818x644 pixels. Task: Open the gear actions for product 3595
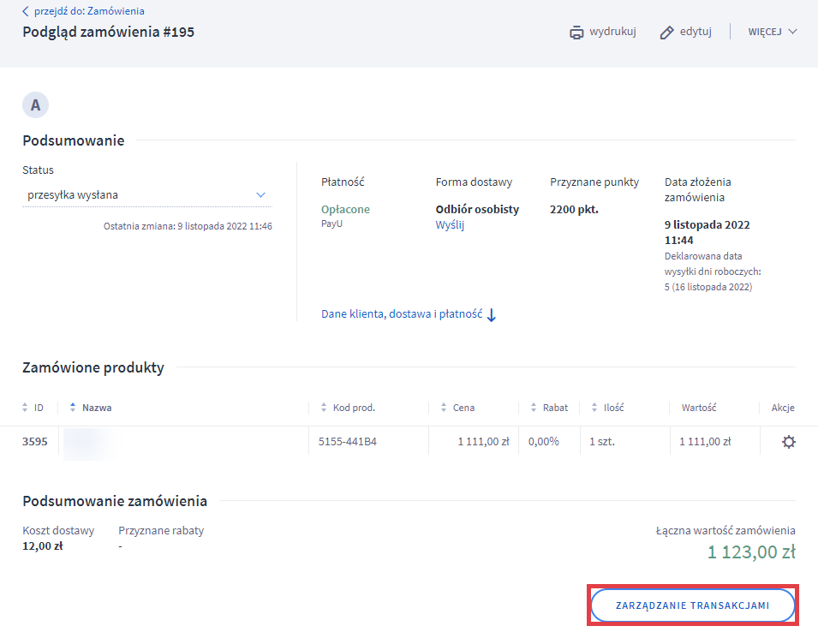(788, 441)
